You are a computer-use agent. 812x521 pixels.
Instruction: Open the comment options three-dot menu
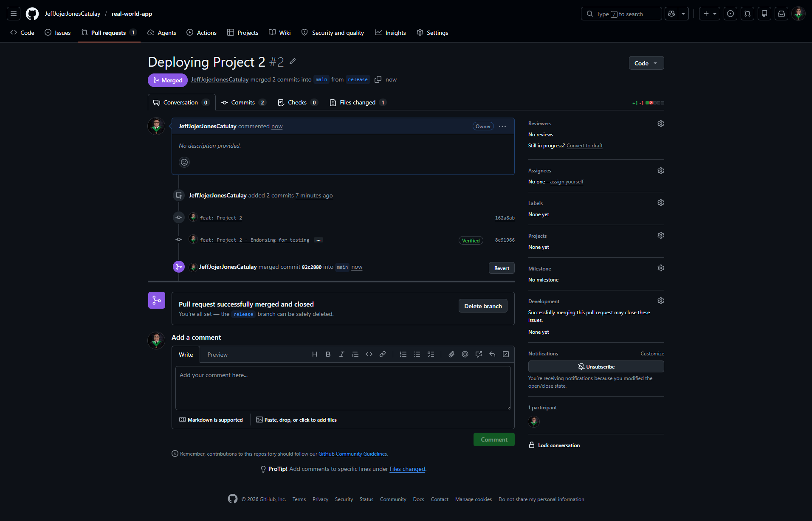[x=502, y=127]
